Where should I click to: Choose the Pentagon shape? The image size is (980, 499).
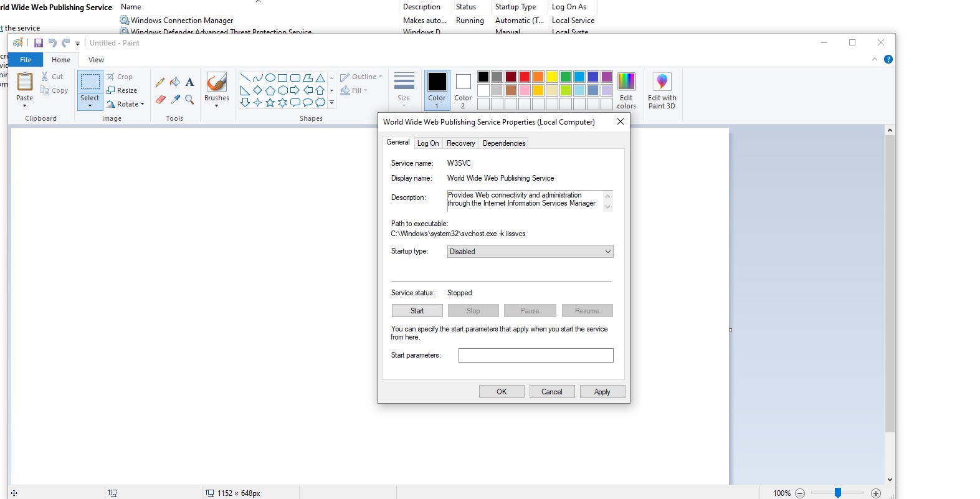(270, 90)
